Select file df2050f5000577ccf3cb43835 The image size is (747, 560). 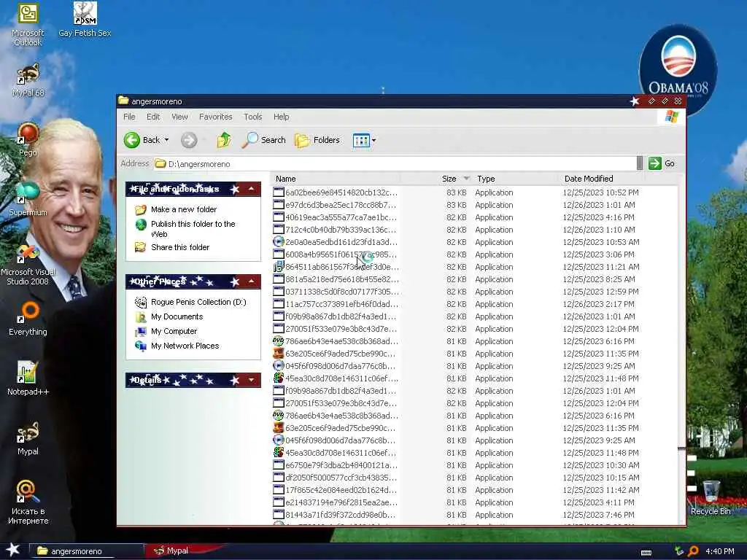(x=336, y=477)
